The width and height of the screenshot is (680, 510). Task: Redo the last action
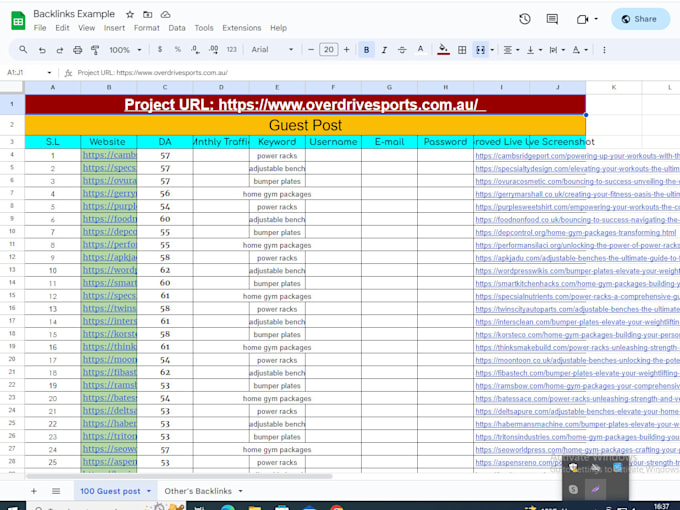59,50
